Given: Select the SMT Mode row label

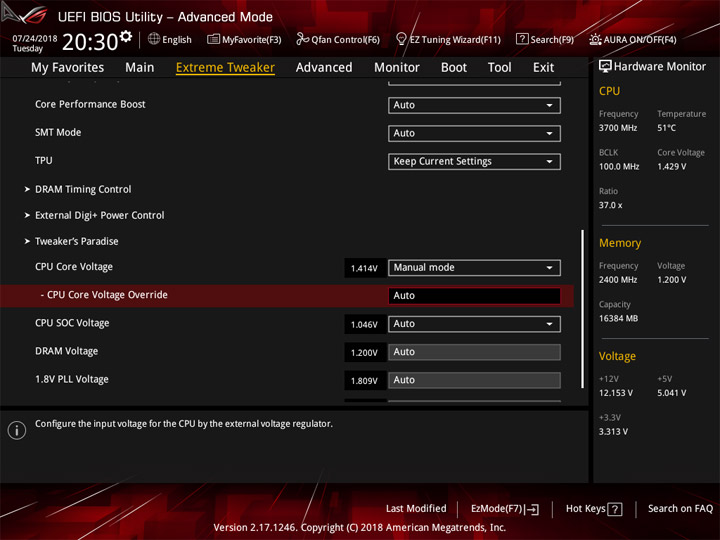Looking at the screenshot, I should 58,132.
